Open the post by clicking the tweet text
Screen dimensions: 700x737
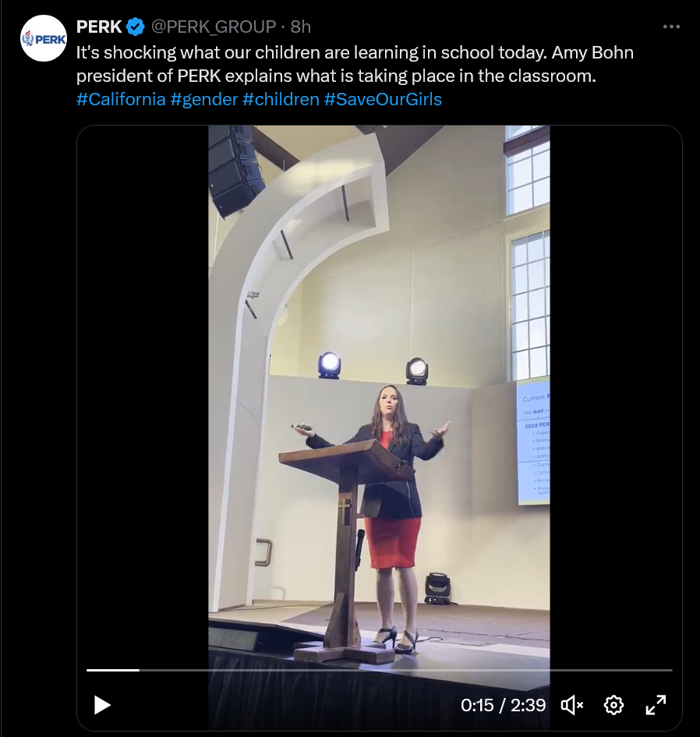355,64
